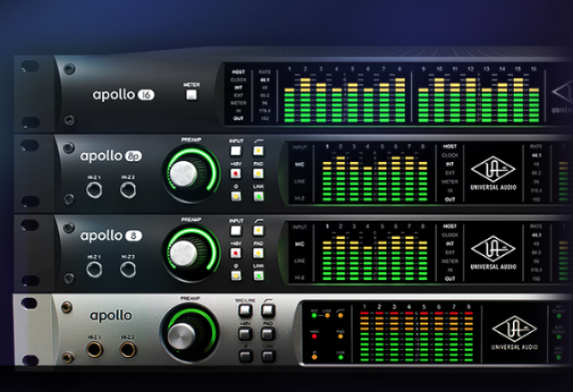Click the PREAMP knob on Apollo 8p
The image size is (573, 392).
[183, 173]
